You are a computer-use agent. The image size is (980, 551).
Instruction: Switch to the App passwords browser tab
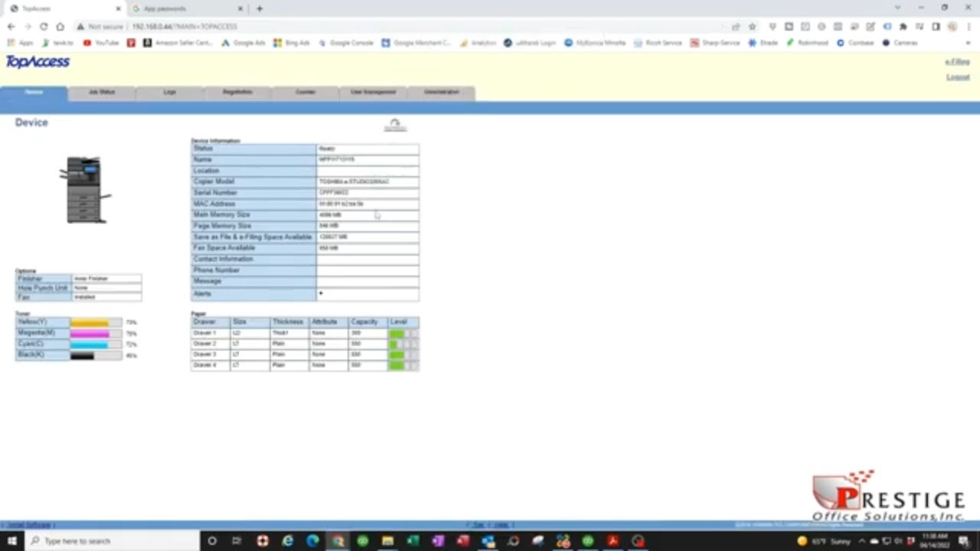click(186, 8)
